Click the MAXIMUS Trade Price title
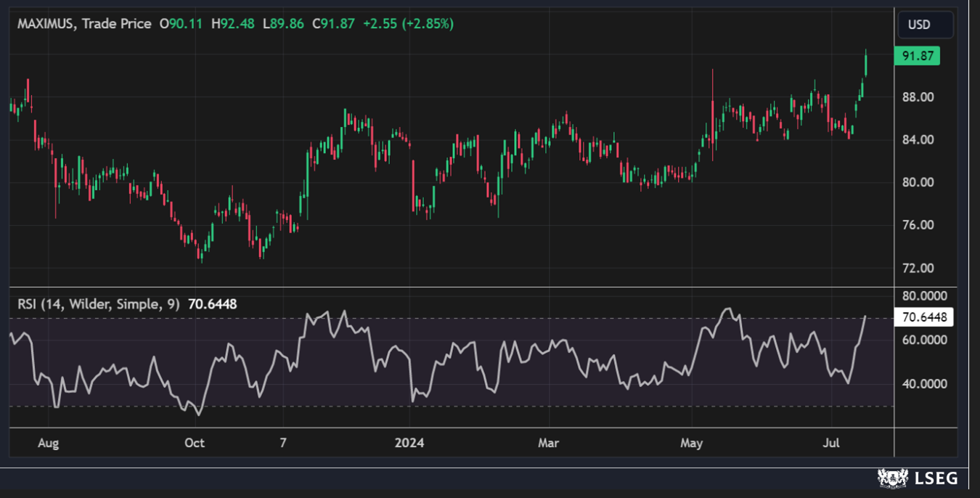This screenshot has height=498, width=980. point(84,24)
